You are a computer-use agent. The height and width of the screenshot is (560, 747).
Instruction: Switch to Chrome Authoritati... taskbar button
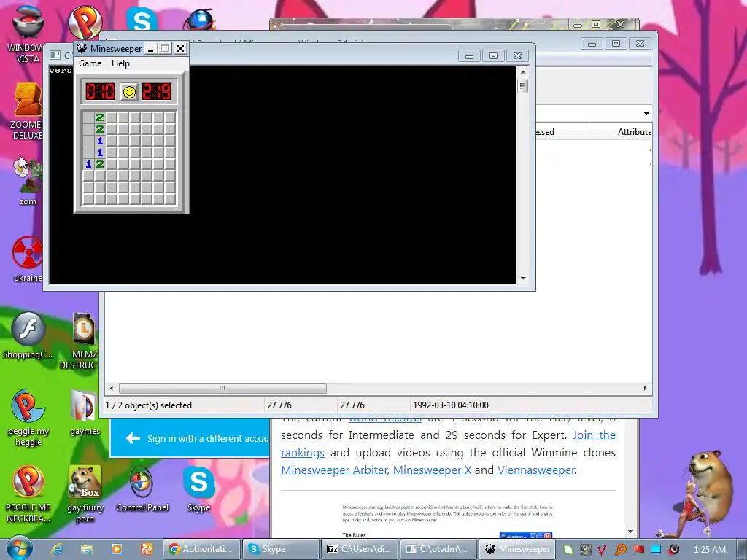201,549
